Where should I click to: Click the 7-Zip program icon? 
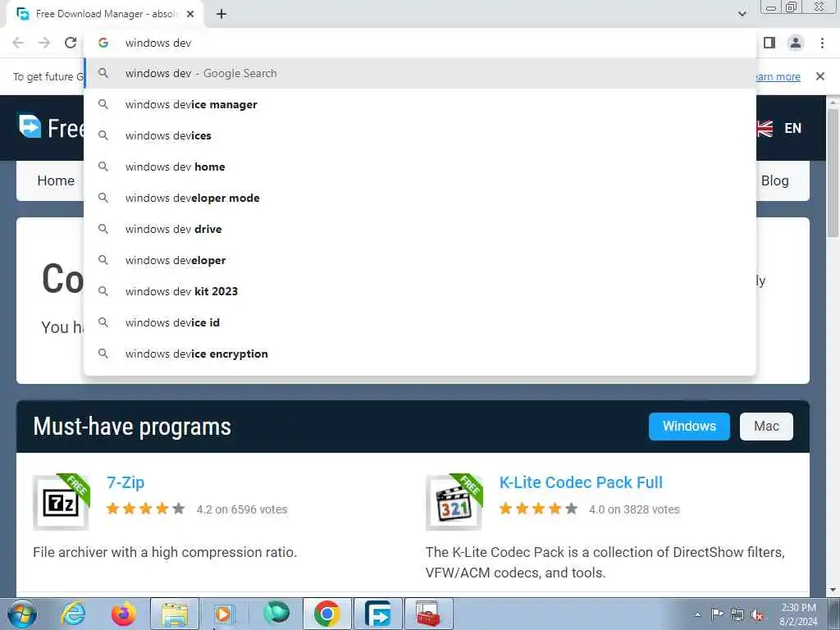pyautogui.click(x=61, y=503)
